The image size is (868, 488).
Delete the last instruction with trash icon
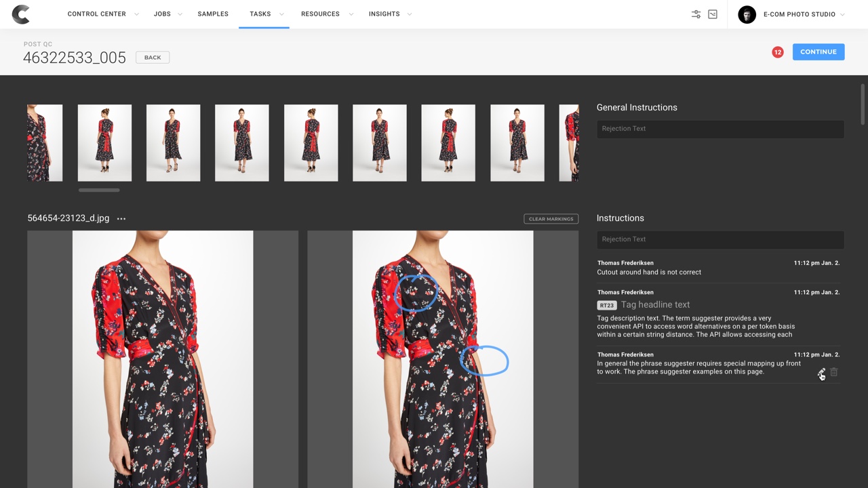(x=834, y=372)
